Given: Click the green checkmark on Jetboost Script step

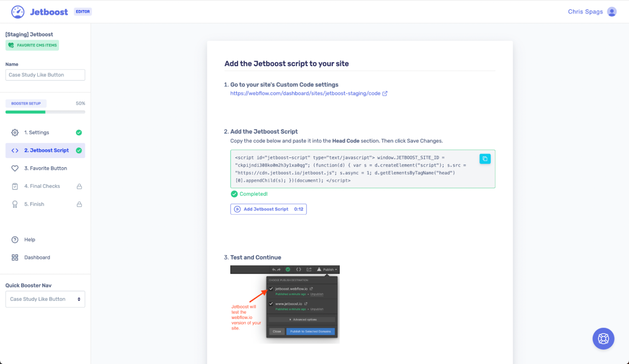Looking at the screenshot, I should 80,150.
